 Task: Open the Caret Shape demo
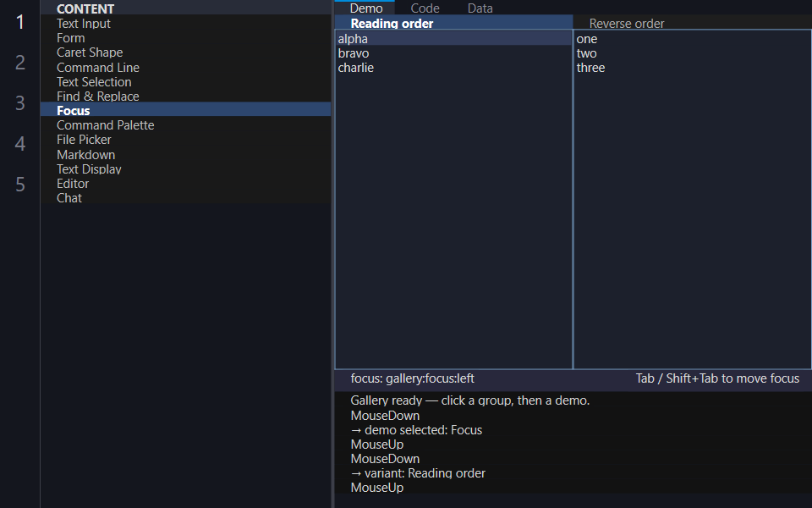(185, 52)
